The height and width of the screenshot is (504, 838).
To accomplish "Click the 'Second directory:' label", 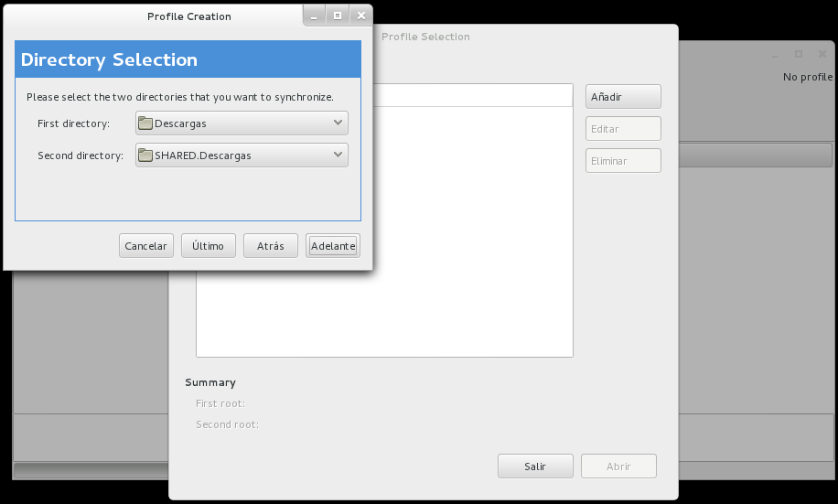I will pos(81,155).
